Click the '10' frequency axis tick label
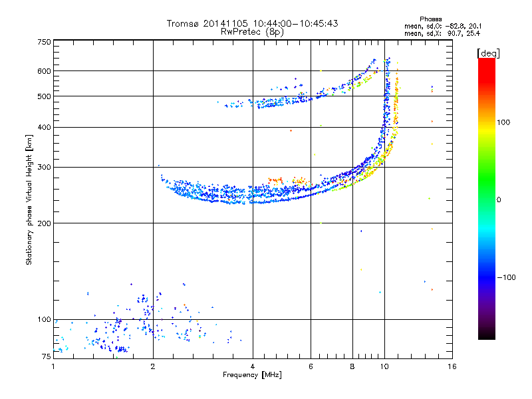Image resolution: width=532 pixels, height=399 pixels. (384, 366)
